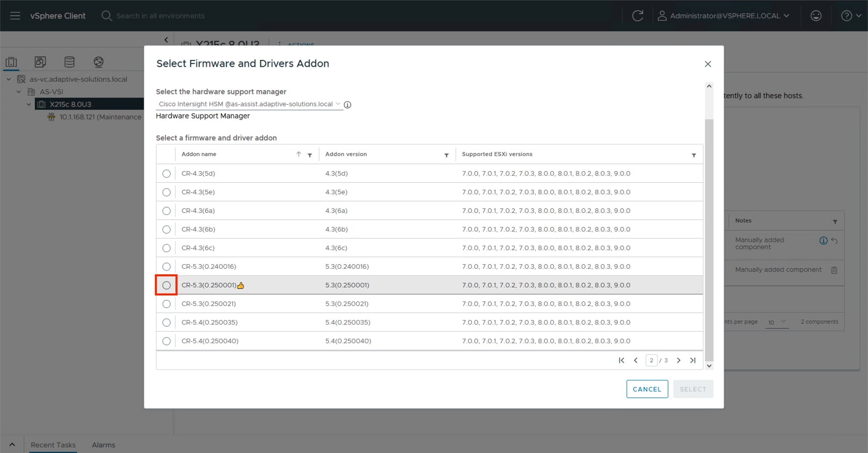Collapse the AS-VSI tree node
The width and height of the screenshot is (868, 453).
tap(19, 92)
